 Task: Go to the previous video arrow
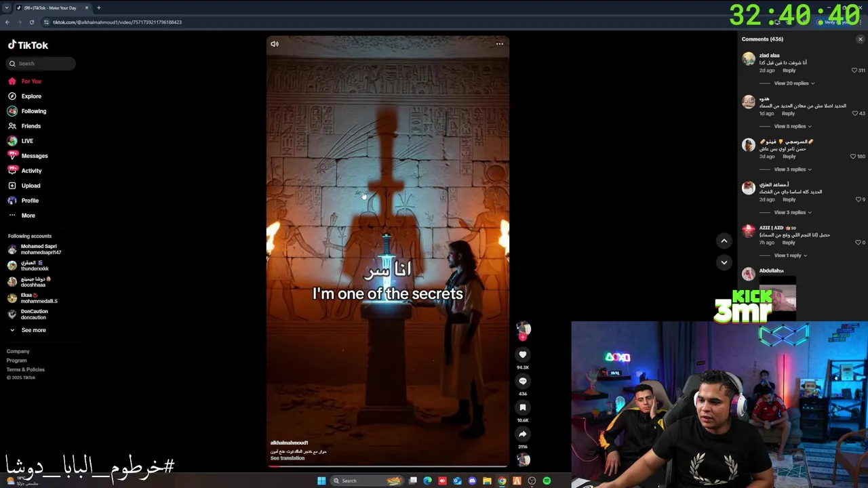coord(724,241)
